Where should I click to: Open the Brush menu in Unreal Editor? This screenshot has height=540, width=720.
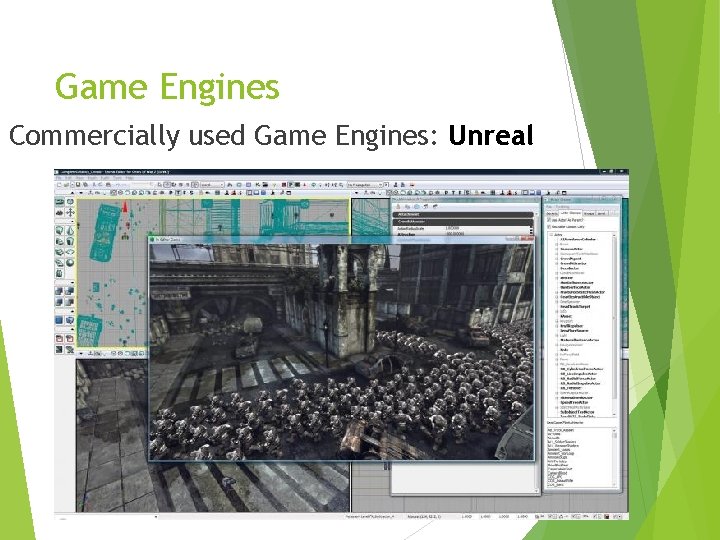92,178
